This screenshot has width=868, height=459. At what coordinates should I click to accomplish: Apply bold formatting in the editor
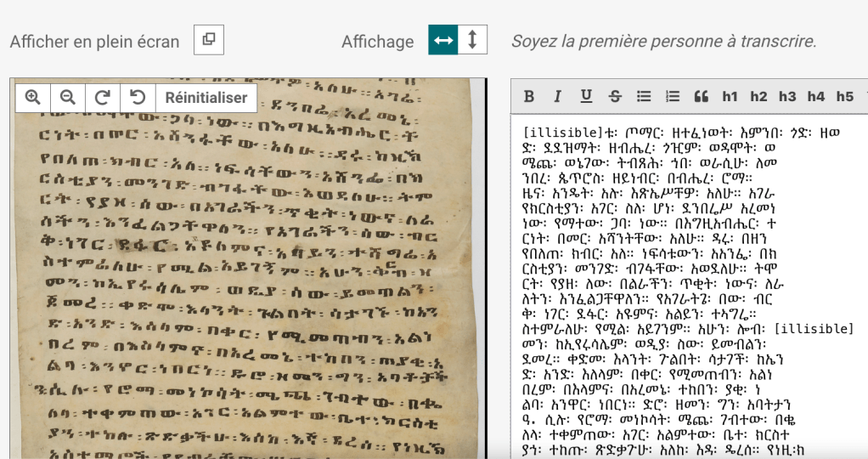point(528,96)
